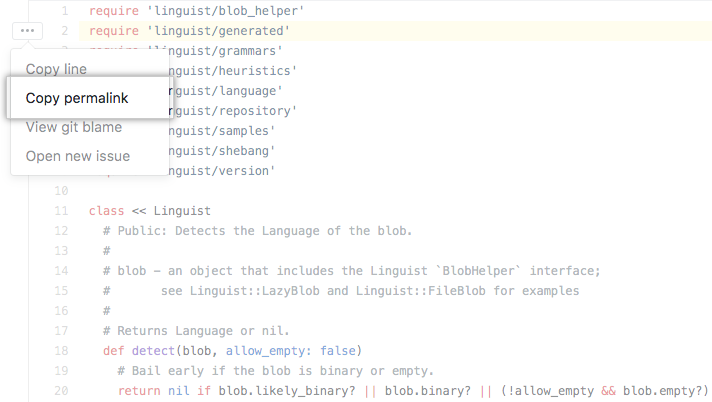Screen dimensions: 712x402
Task: Click the require 'linguist/blob_helper' code line
Action: [196, 11]
